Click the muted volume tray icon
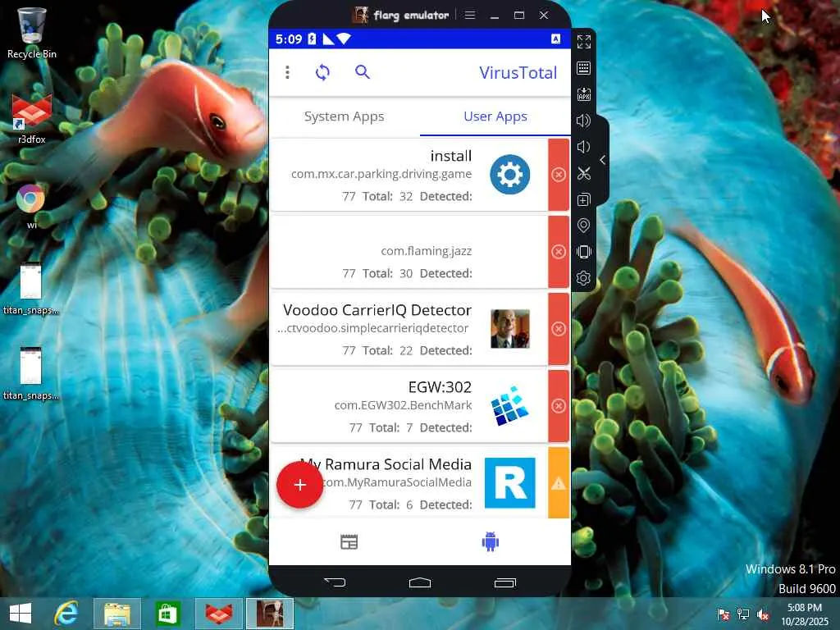840x630 pixels. pyautogui.click(x=762, y=614)
